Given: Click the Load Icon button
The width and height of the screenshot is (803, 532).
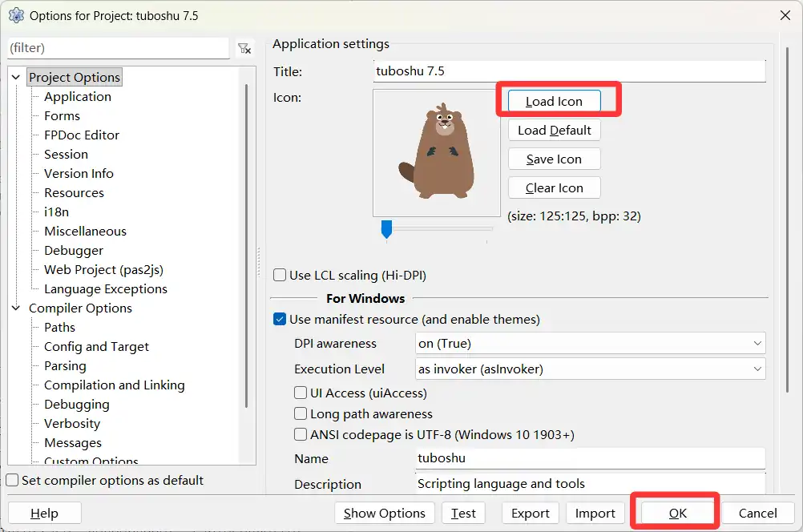Looking at the screenshot, I should (554, 102).
